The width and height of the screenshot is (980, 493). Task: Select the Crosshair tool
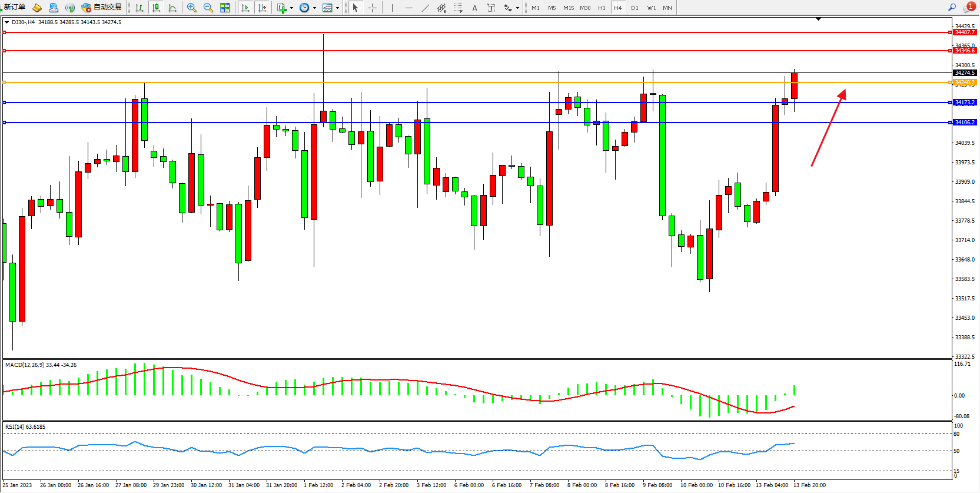coord(372,8)
